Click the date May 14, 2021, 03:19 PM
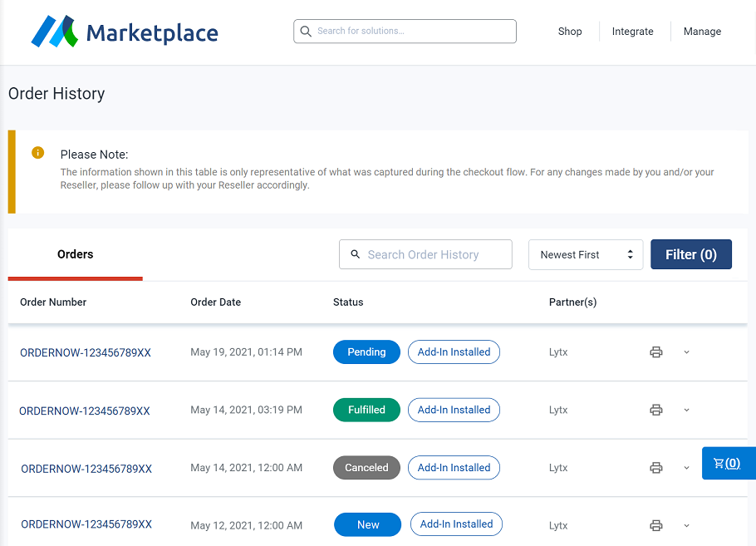This screenshot has height=546, width=756. [247, 410]
